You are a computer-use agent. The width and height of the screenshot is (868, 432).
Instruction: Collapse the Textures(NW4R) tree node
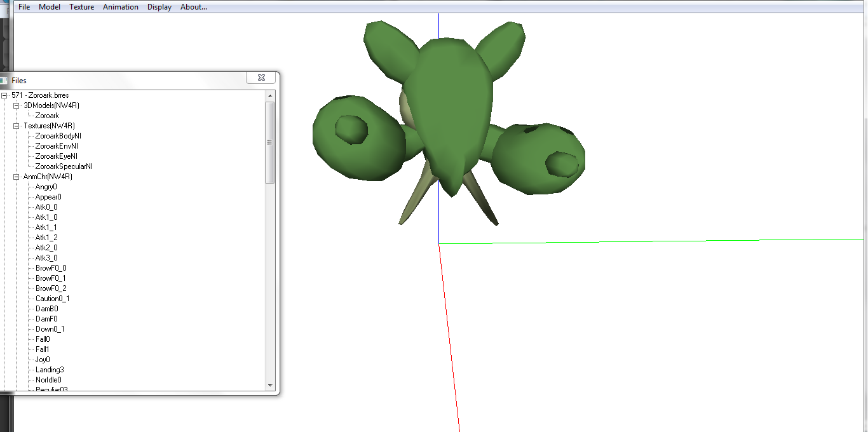pyautogui.click(x=17, y=126)
